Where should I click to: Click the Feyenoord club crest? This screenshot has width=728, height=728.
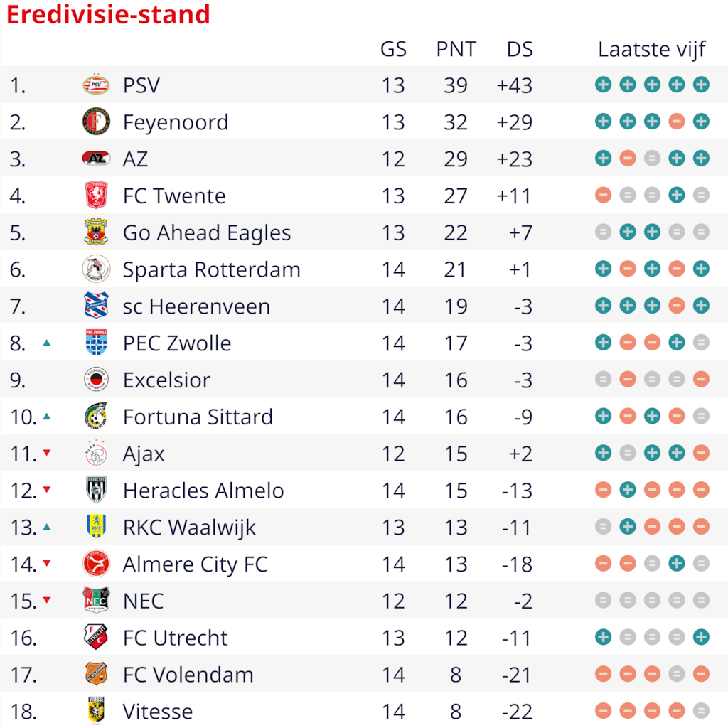pos(96,122)
